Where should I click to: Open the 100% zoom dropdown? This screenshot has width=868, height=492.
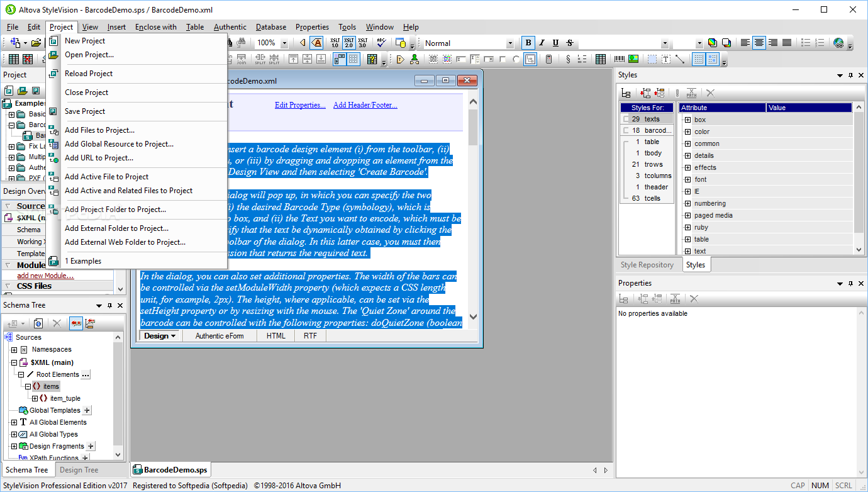[x=284, y=43]
